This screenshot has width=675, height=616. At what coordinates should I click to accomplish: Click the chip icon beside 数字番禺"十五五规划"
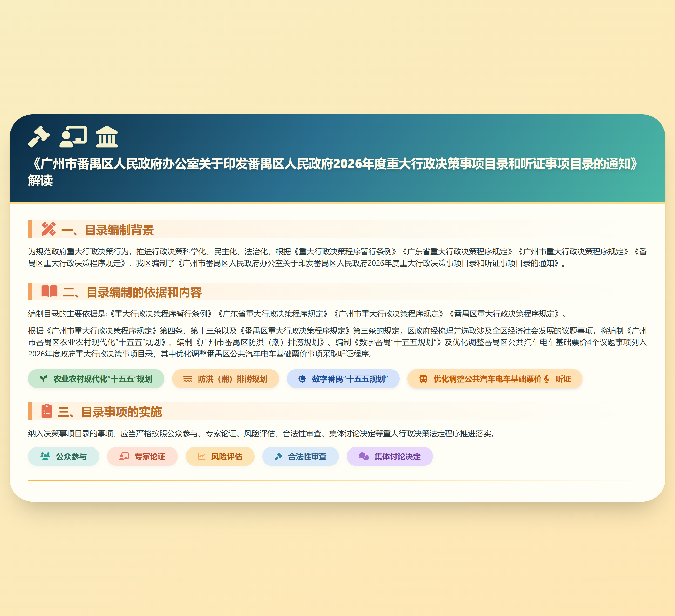pos(302,378)
